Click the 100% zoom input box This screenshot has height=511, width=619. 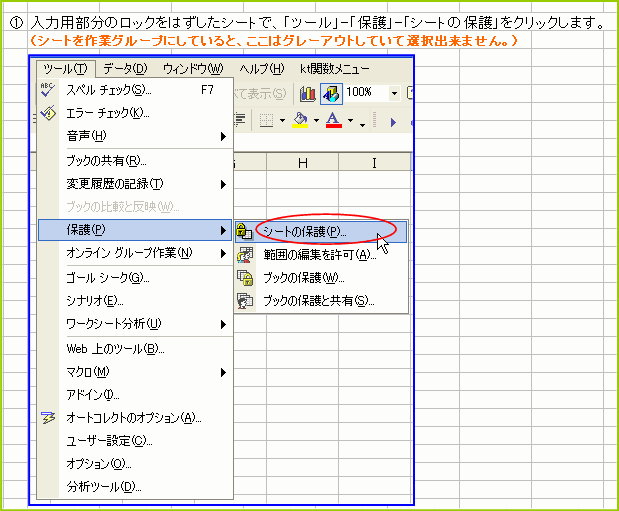(x=366, y=93)
